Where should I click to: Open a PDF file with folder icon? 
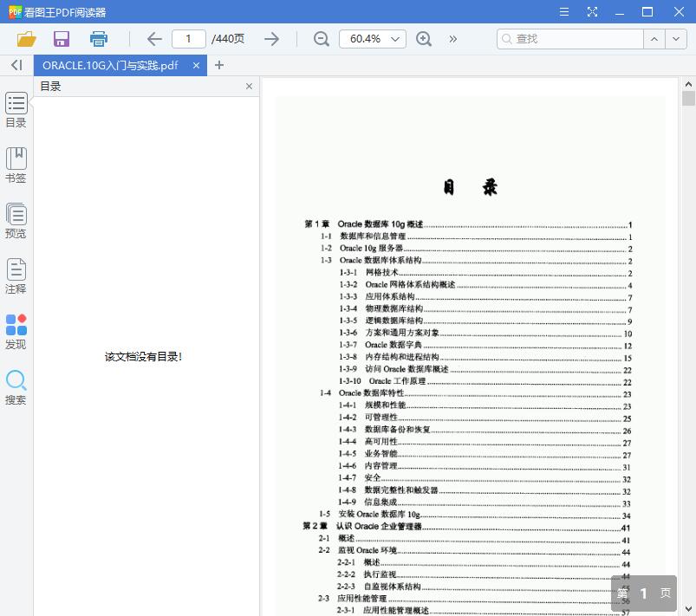[x=26, y=39]
